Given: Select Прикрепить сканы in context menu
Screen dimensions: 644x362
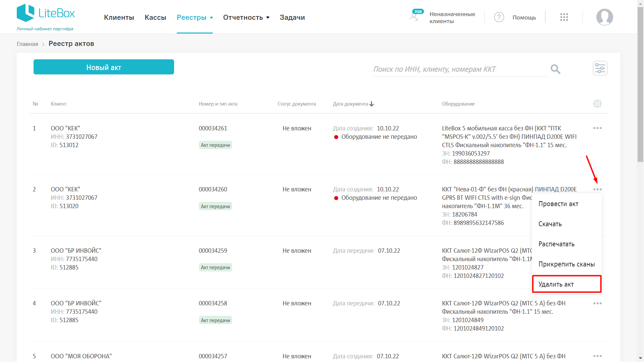Looking at the screenshot, I should point(567,264).
